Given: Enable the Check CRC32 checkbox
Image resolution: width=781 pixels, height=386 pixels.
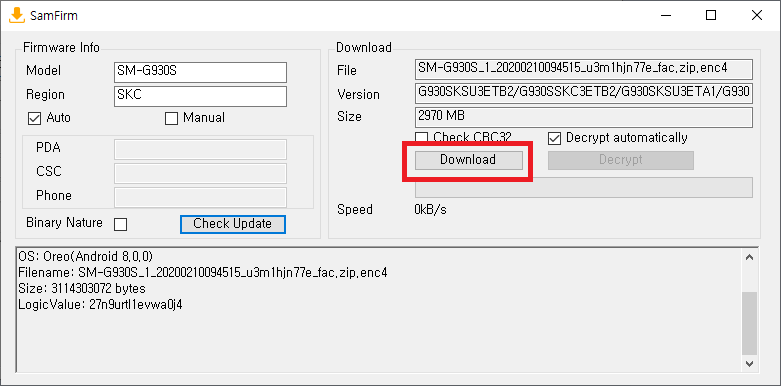Looking at the screenshot, I should point(421,137).
